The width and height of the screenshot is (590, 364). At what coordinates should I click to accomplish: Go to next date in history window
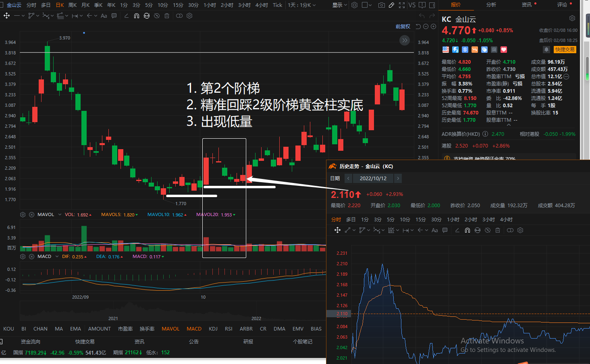pyautogui.click(x=398, y=178)
